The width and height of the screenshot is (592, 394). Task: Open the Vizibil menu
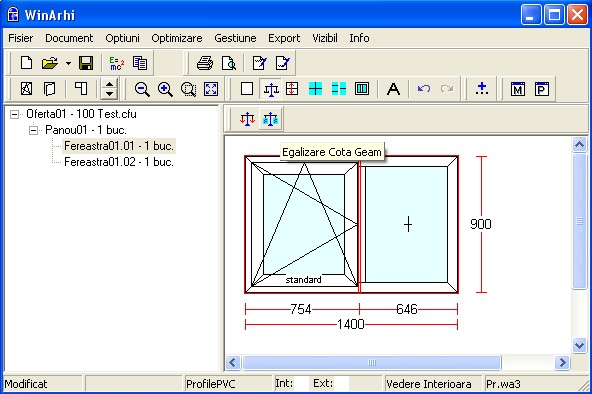(325, 38)
